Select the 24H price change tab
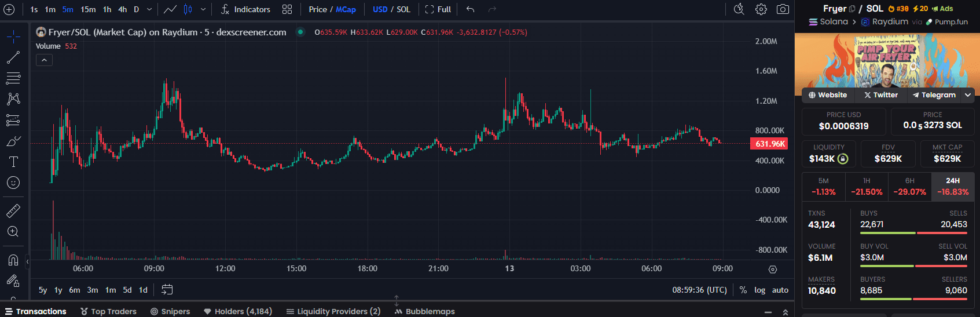The height and width of the screenshot is (317, 980). pyautogui.click(x=953, y=187)
